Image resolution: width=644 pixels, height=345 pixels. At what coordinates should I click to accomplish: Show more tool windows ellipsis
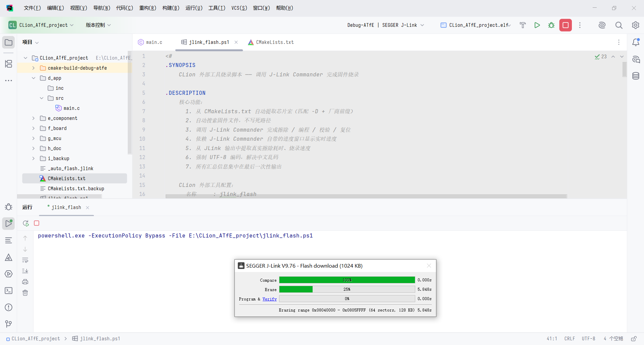pyautogui.click(x=9, y=80)
